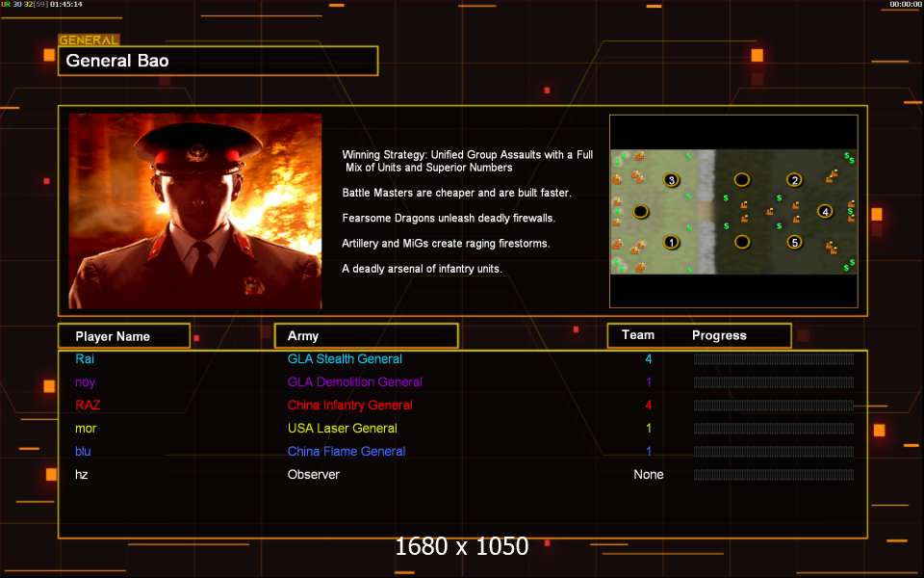
Task: Click start position marker 2 on the minimap
Action: (x=794, y=180)
